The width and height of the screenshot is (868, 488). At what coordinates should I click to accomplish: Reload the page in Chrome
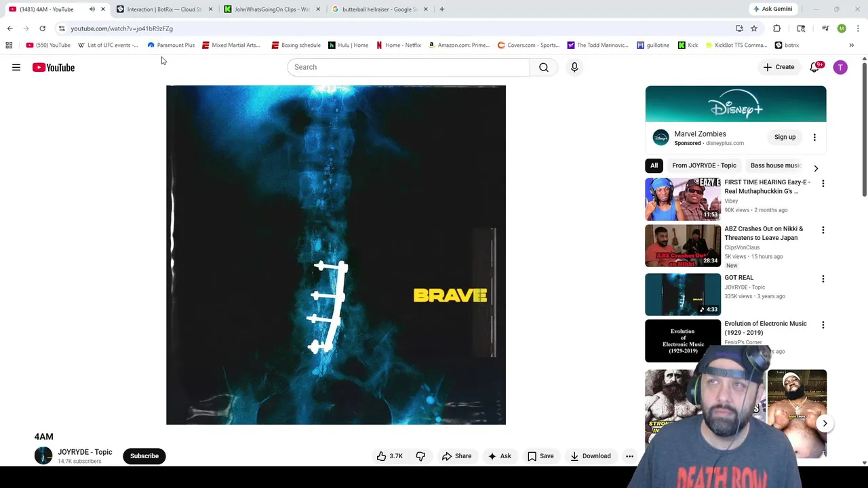click(42, 28)
